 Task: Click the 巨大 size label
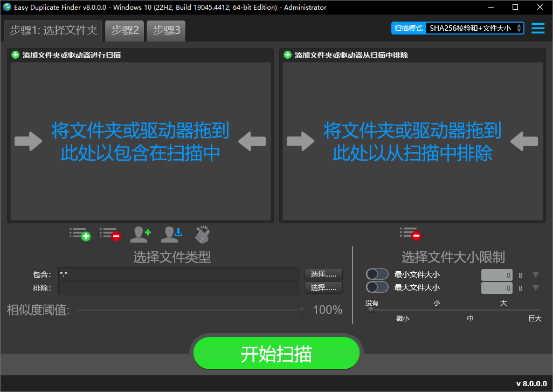(535, 318)
